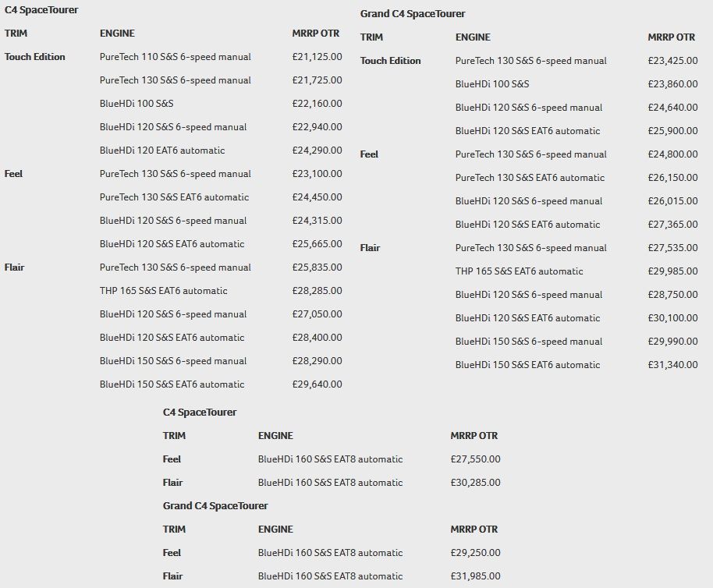Image resolution: width=713 pixels, height=588 pixels.
Task: Click the £21,725.00 price entry
Action: point(317,80)
